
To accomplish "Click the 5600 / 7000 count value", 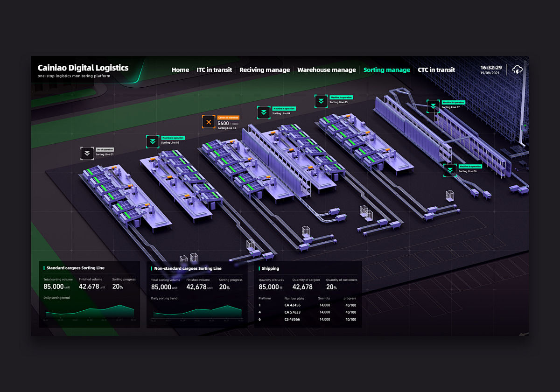I will click(228, 124).
